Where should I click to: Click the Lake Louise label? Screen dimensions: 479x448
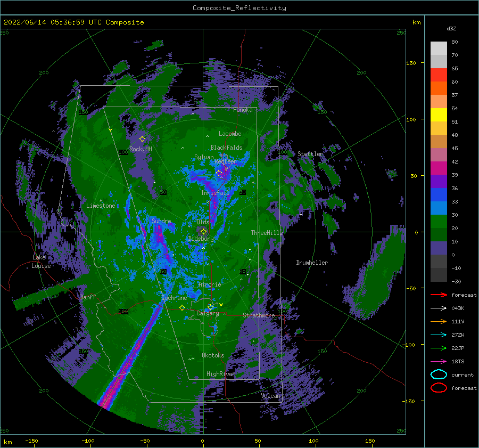coord(41,262)
